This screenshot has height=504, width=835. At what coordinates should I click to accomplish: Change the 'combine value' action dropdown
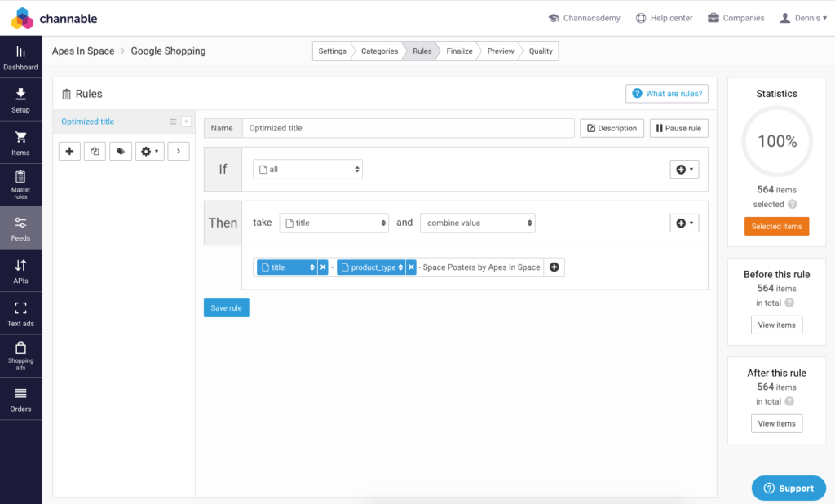click(x=478, y=223)
